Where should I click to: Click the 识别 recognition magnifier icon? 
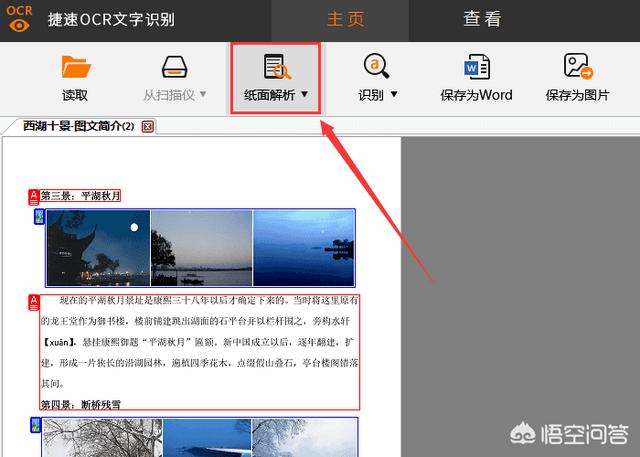point(377,68)
